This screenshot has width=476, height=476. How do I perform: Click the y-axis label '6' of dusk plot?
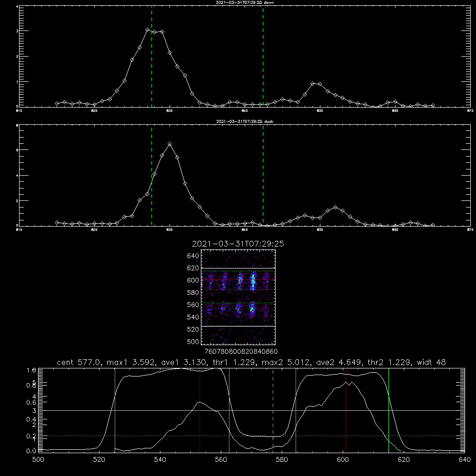17,150
